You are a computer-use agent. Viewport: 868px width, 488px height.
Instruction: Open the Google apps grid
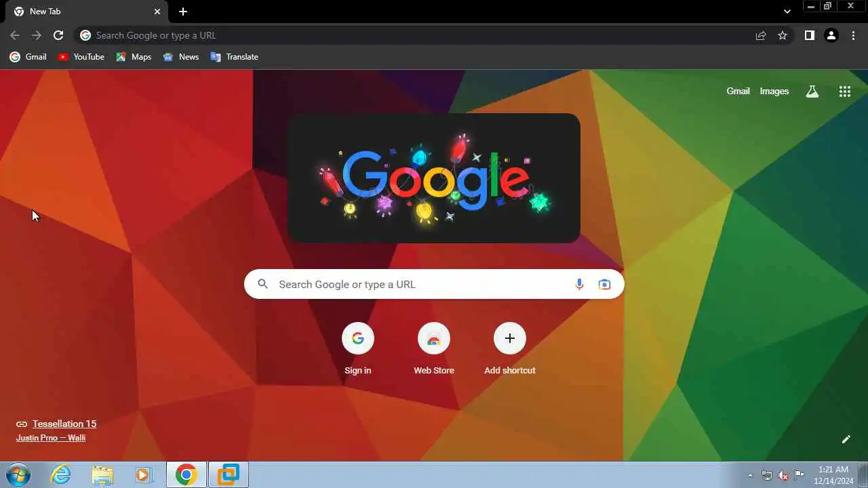point(845,91)
